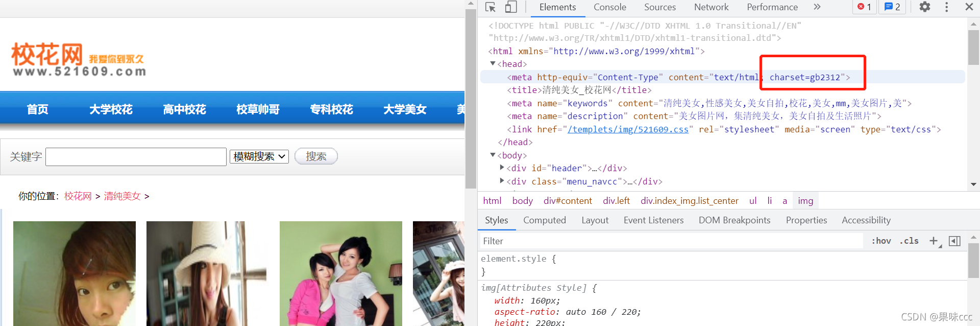Click the img breadcrumb

(x=805, y=201)
